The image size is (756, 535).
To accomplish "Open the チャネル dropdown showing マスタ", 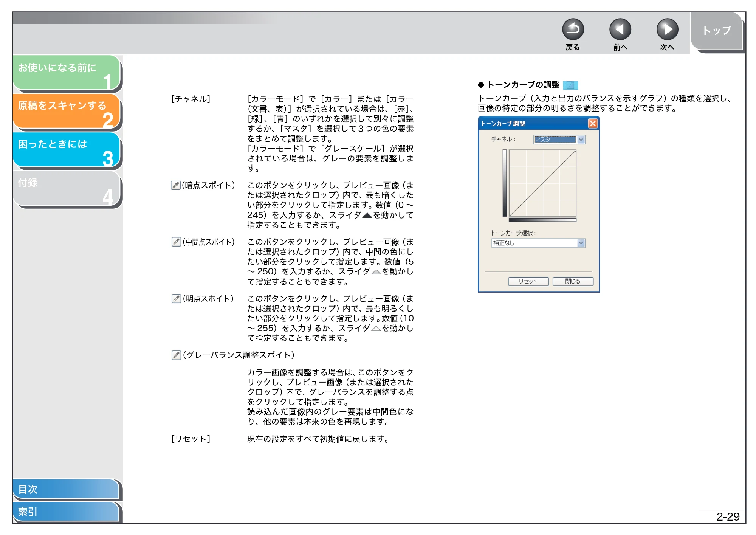I will 559,140.
